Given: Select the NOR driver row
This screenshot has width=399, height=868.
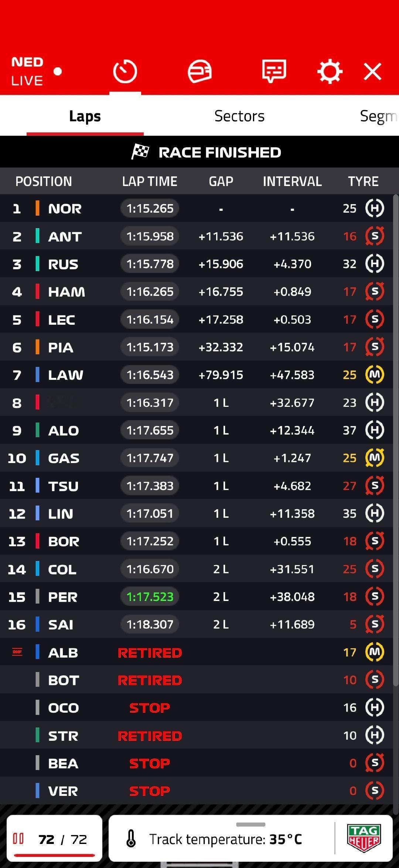Looking at the screenshot, I should point(196,208).
